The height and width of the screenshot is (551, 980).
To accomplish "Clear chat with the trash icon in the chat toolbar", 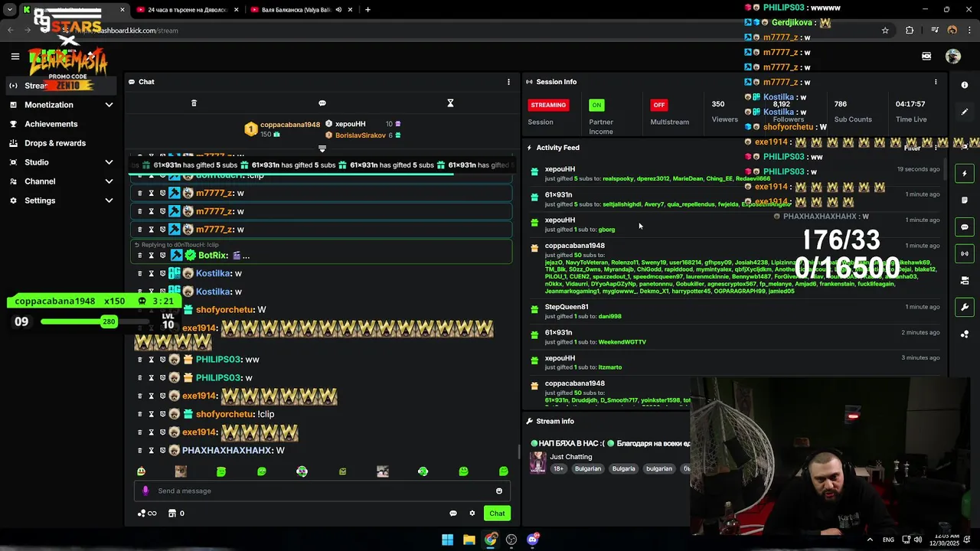I will pos(194,103).
